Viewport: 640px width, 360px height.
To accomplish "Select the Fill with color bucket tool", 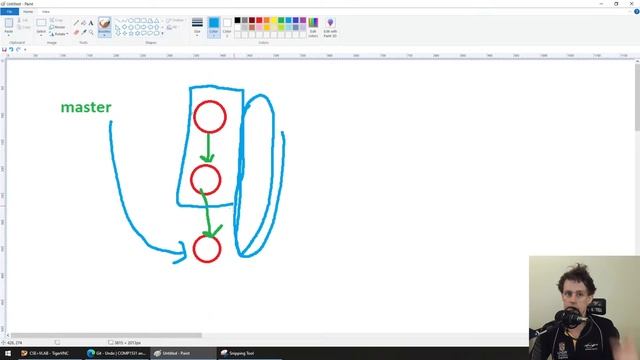I will pyautogui.click(x=84, y=22).
